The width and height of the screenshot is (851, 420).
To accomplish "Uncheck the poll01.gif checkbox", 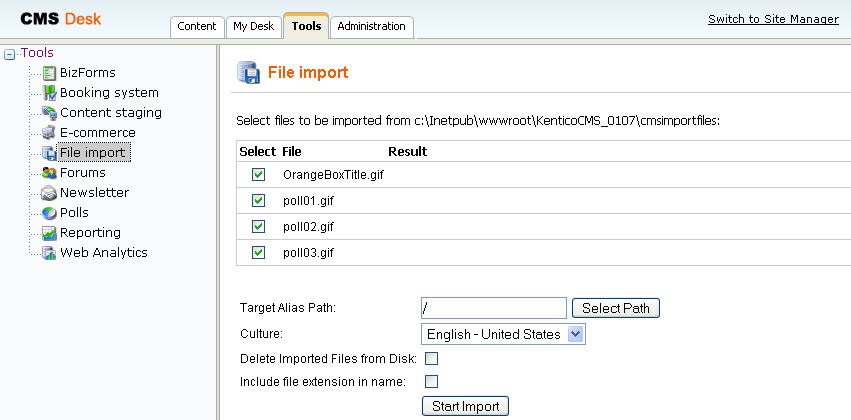I will click(x=258, y=201).
